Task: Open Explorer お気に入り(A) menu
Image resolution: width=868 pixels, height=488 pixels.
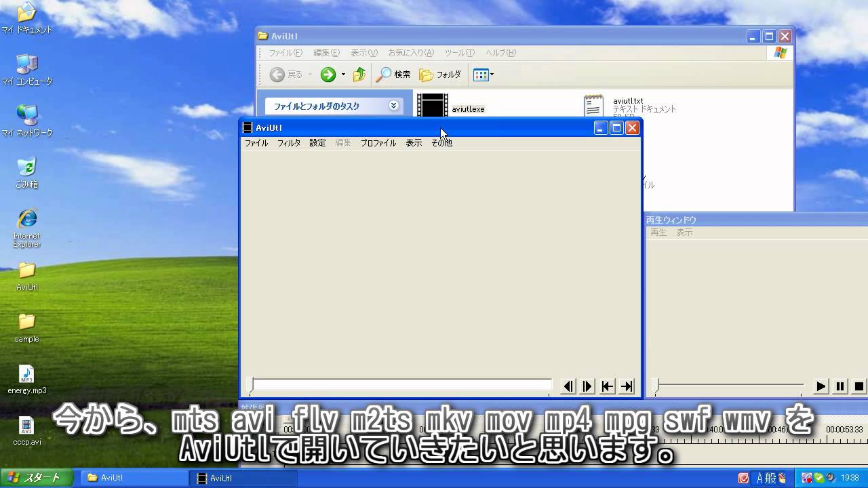Action: click(411, 53)
